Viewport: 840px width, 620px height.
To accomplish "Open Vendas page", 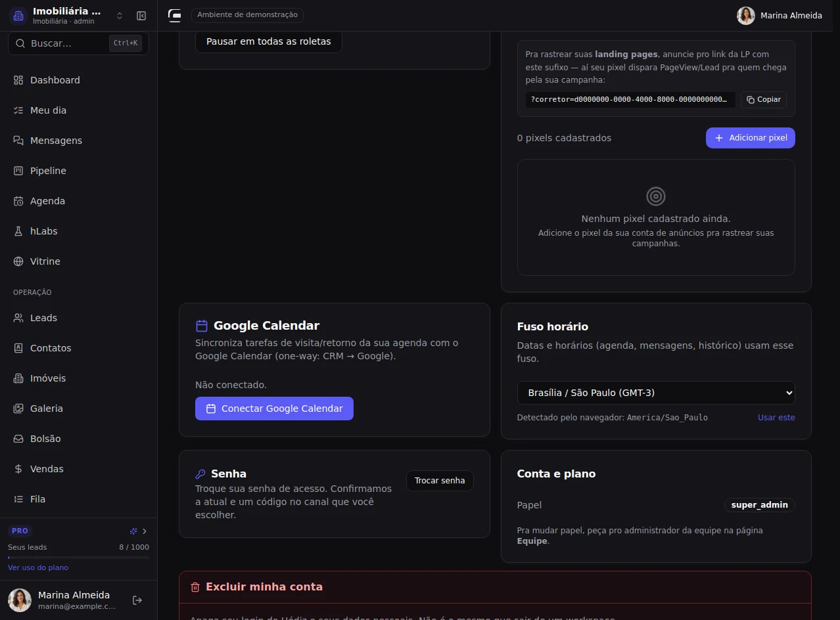I will click(78, 469).
